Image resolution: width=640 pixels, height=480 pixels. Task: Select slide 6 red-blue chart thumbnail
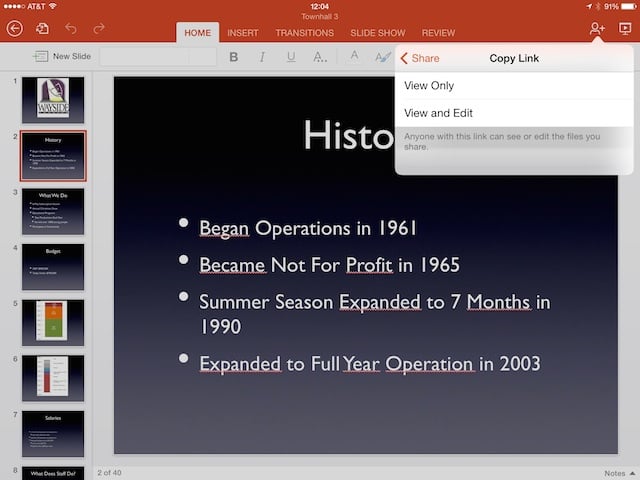(x=53, y=378)
